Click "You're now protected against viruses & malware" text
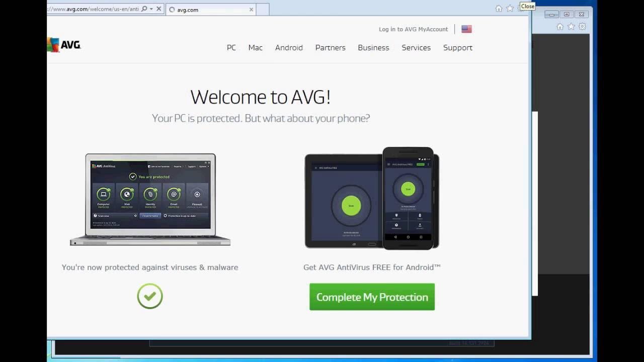 coord(150,267)
